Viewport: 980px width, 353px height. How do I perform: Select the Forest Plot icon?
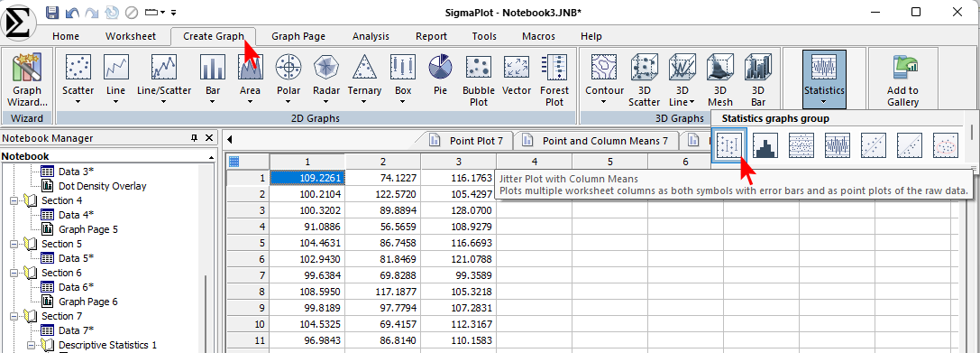pos(554,79)
